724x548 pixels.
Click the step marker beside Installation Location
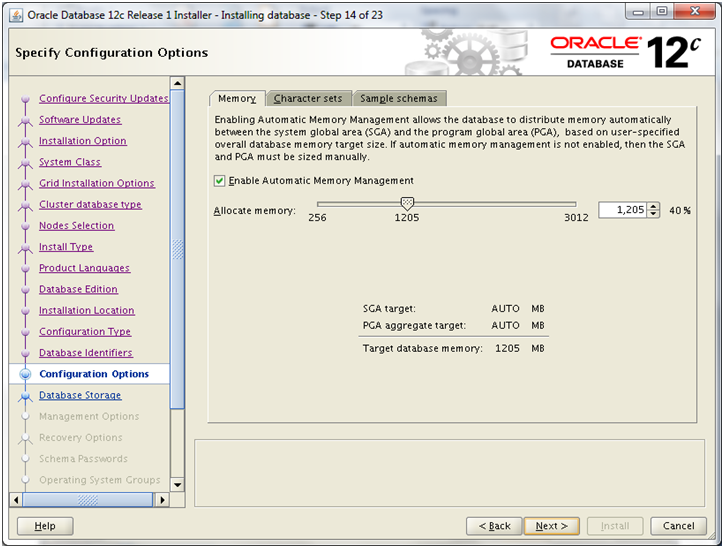pyautogui.click(x=25, y=311)
